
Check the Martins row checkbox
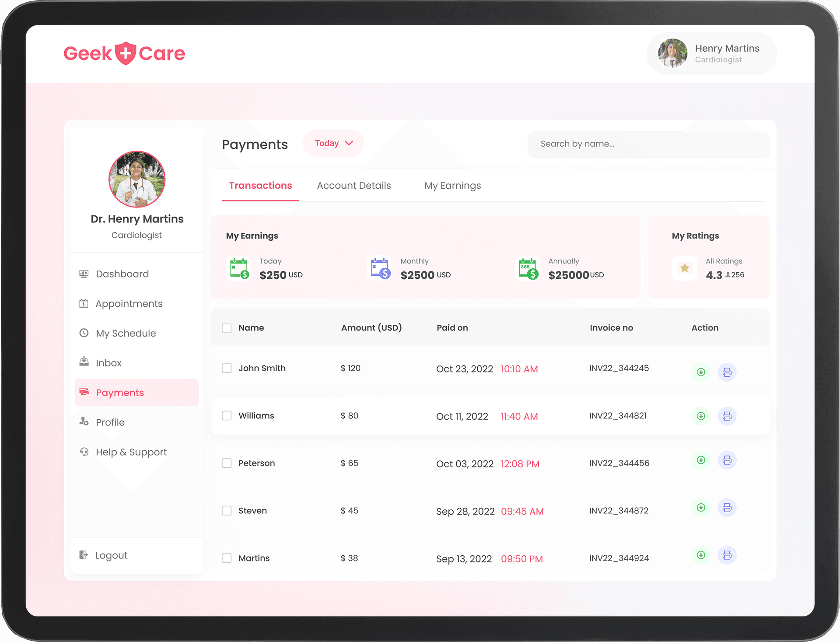tap(227, 558)
